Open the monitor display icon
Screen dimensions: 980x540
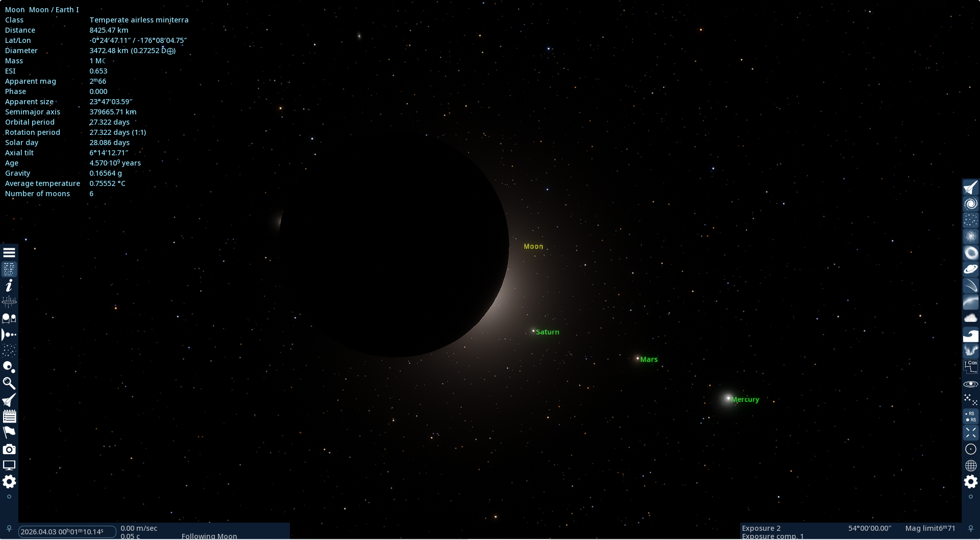point(9,465)
